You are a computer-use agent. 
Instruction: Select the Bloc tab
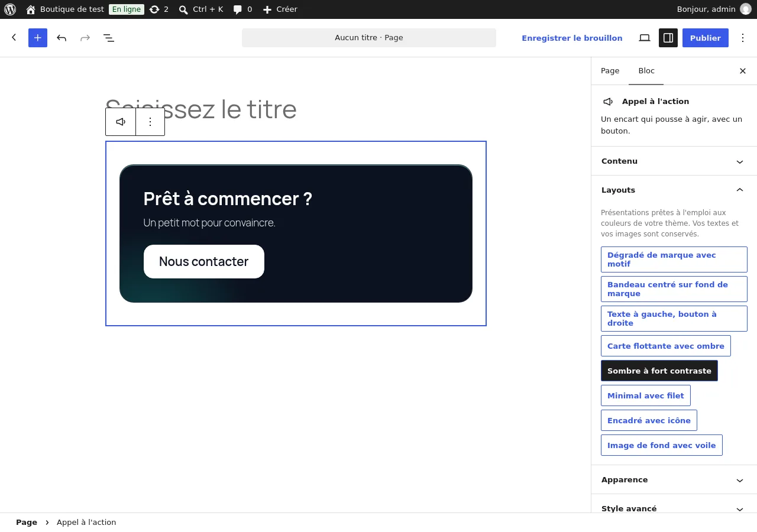coord(646,71)
